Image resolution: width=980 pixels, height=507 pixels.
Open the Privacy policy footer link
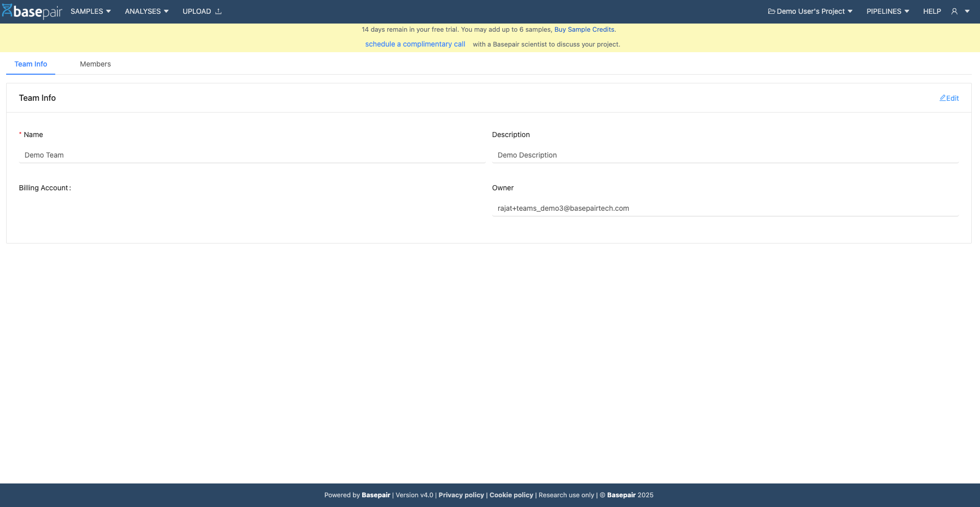pyautogui.click(x=461, y=495)
